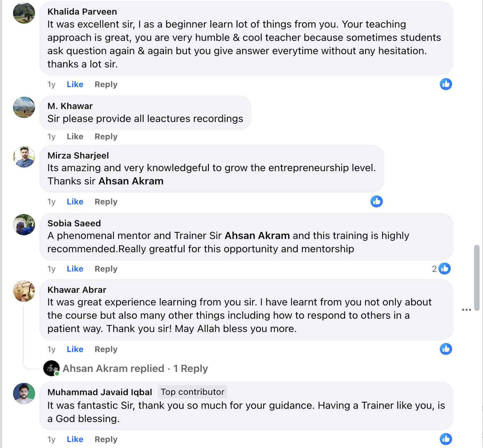Click Top contributor badge
Viewport: 483px width, 448px height.
click(x=193, y=392)
